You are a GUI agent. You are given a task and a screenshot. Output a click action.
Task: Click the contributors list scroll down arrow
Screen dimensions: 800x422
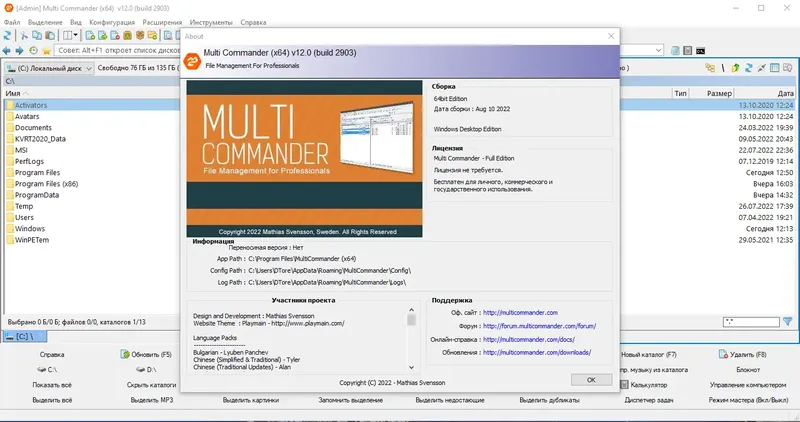411,367
